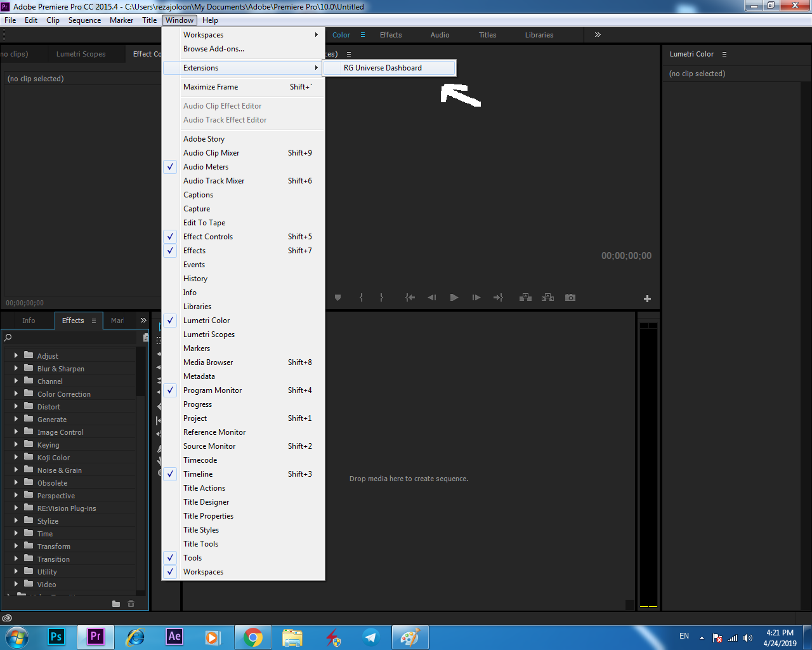Click the Delete trash icon in Effects panel
The width and height of the screenshot is (812, 650).
[131, 604]
